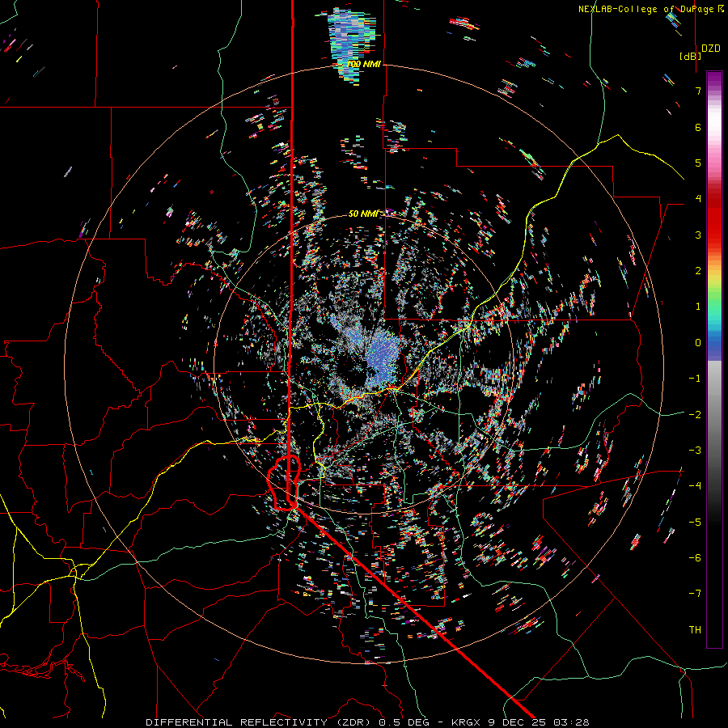Screen dimensions: 728x728
Task: Click the "-4" value on the color scale
Action: pos(695,486)
